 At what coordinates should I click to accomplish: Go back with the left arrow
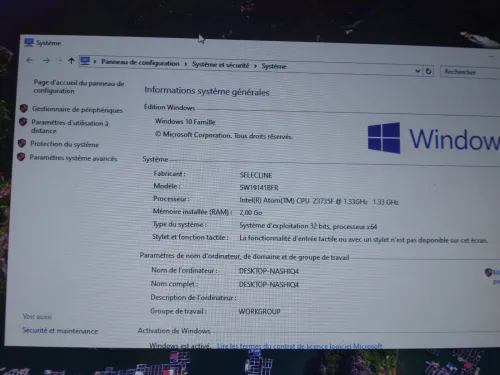(x=30, y=60)
